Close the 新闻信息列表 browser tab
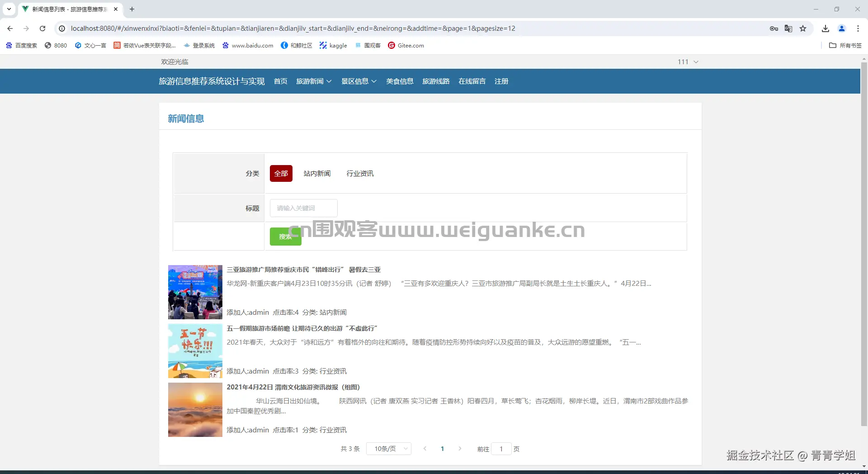The width and height of the screenshot is (868, 474). 116,9
